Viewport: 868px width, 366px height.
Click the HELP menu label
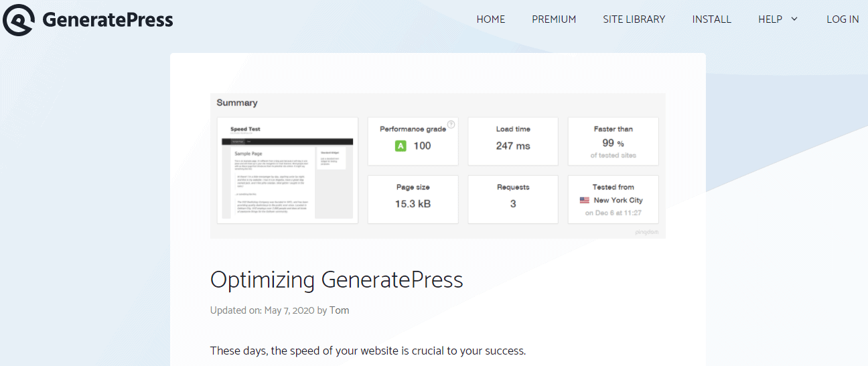point(770,19)
